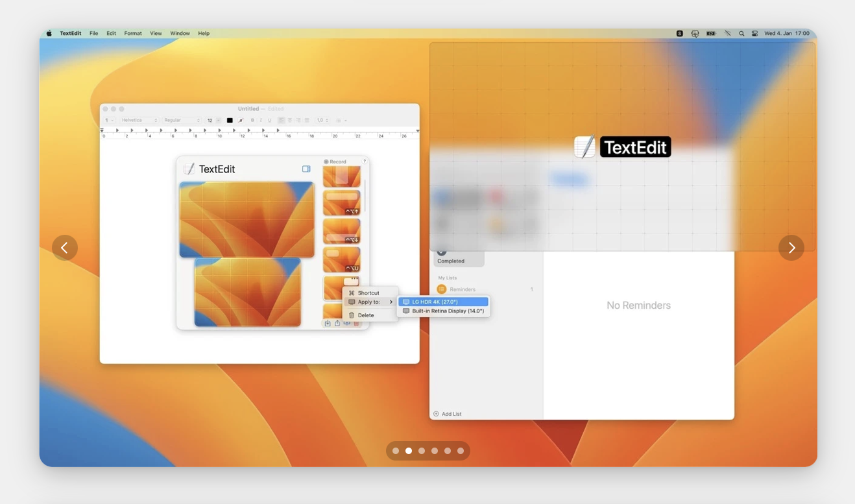
Task: Open the View menu
Action: pyautogui.click(x=156, y=33)
